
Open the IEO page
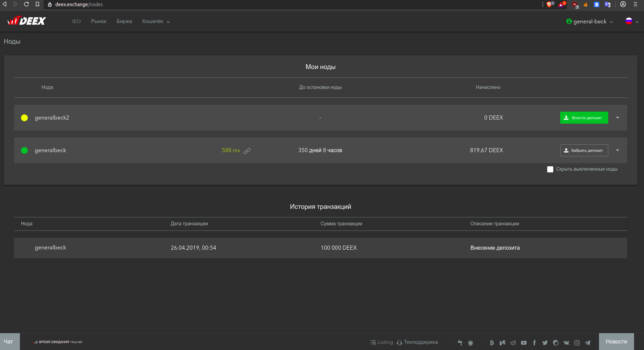tap(76, 21)
